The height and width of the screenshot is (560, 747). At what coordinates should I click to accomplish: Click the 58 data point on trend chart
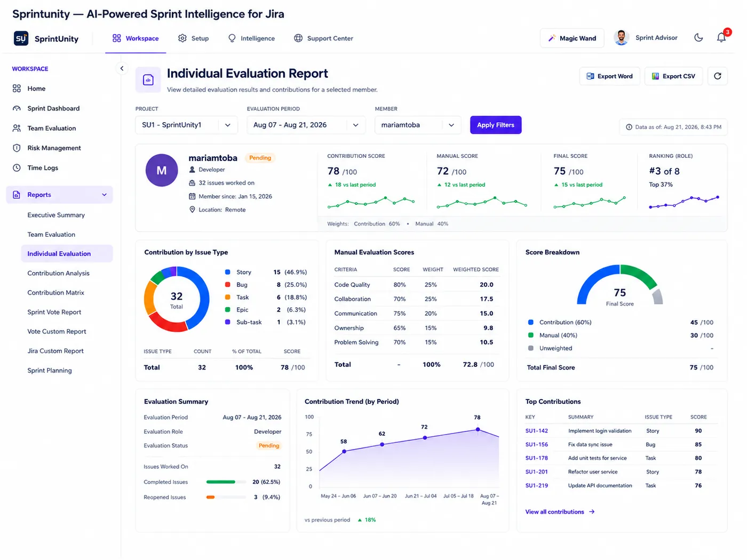[x=344, y=452]
